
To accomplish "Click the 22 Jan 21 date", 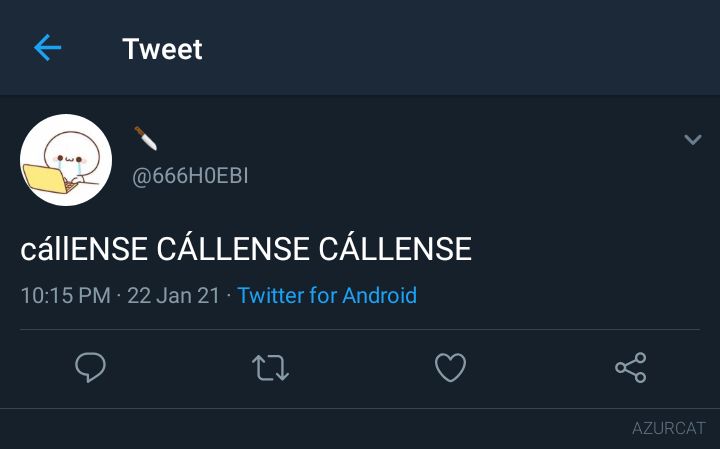I will [x=173, y=295].
